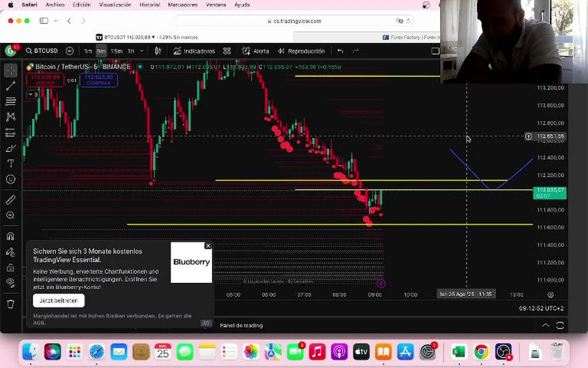Reload the page in Safari
Viewport: 588px width, 368px height.
[408, 21]
